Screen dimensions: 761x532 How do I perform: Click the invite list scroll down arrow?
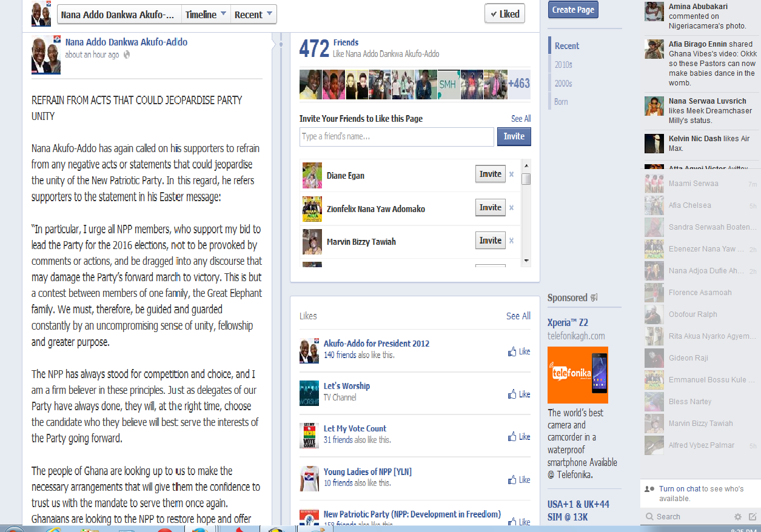point(526,261)
